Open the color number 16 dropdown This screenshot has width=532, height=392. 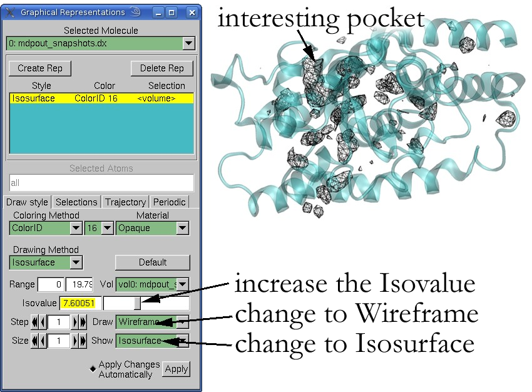pyautogui.click(x=106, y=228)
